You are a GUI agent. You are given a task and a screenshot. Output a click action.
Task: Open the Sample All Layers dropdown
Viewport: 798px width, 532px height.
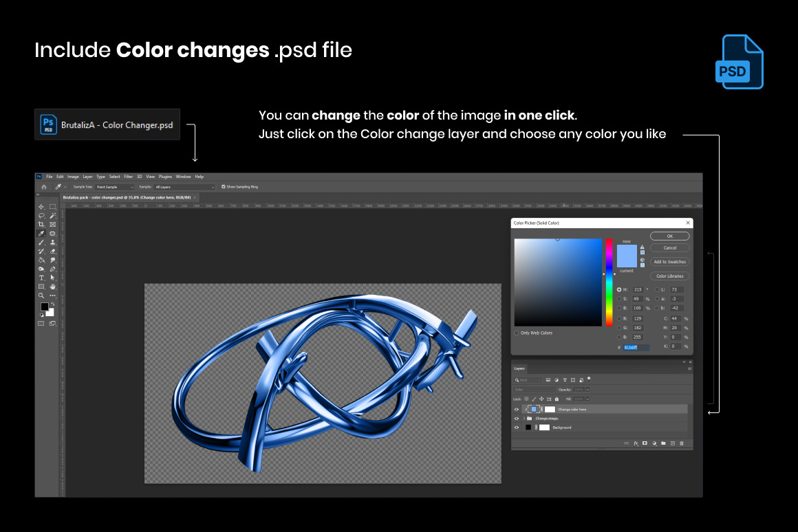pyautogui.click(x=185, y=187)
